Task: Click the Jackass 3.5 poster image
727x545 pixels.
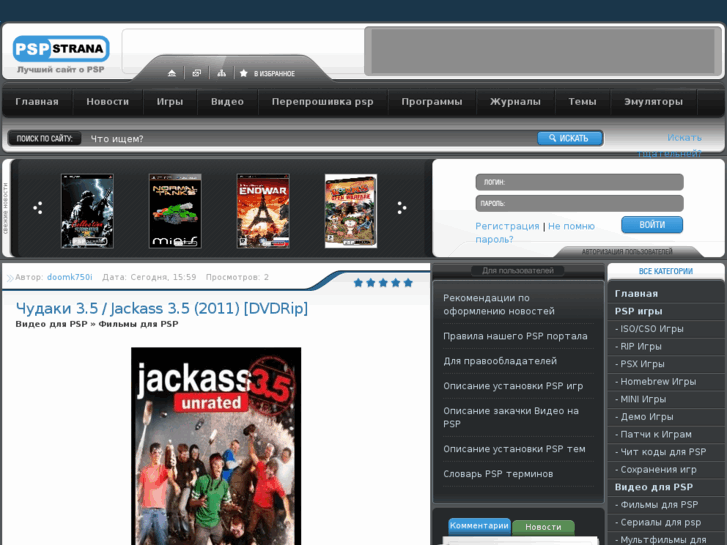Action: click(216, 446)
